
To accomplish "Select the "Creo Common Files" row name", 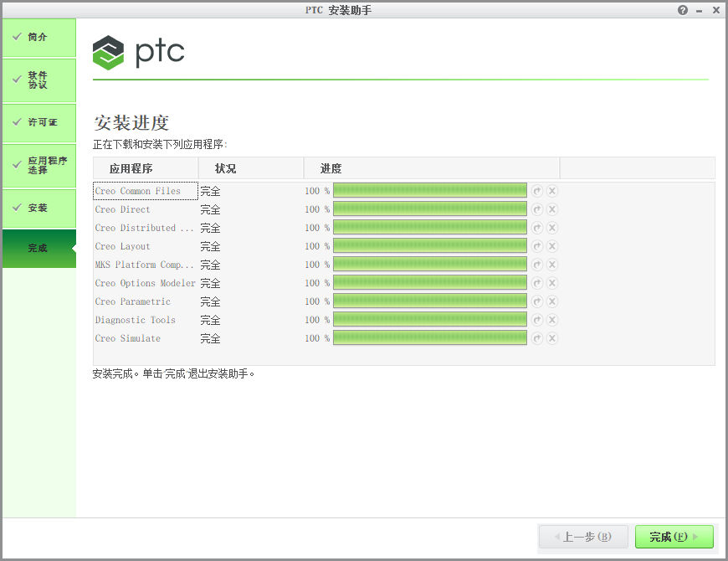I will (x=137, y=191).
